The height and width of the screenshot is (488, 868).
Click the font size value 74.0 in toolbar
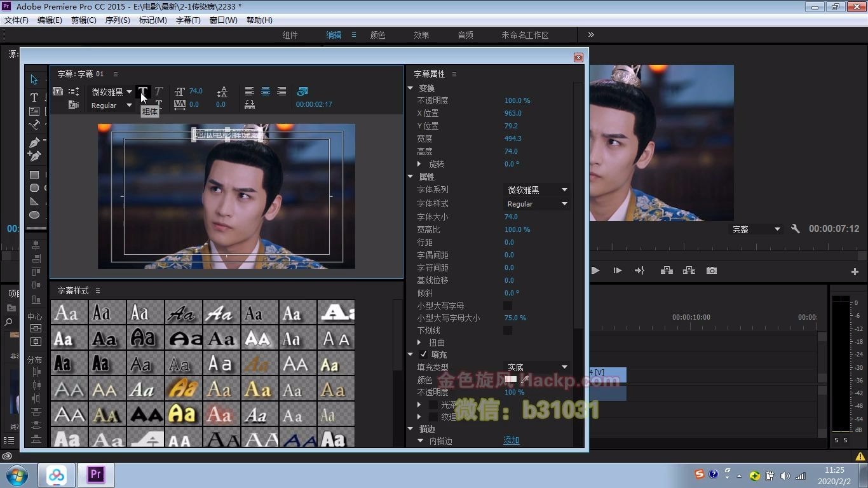pos(196,91)
